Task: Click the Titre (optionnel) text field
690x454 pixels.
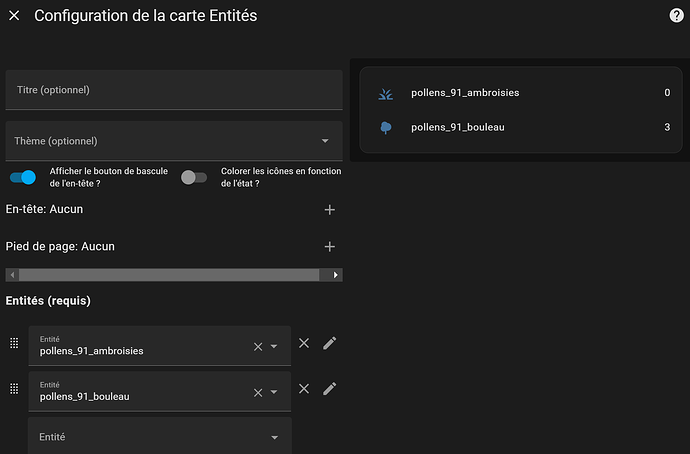Action: (174, 90)
